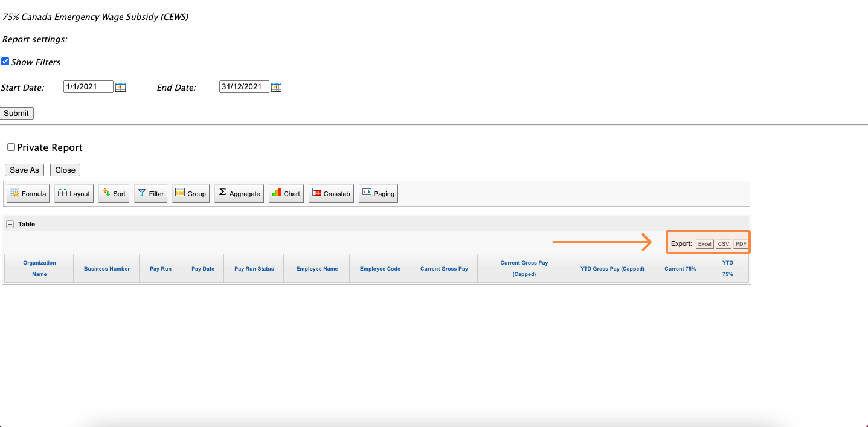Click the Close button
This screenshot has width=868, height=427.
(x=65, y=170)
